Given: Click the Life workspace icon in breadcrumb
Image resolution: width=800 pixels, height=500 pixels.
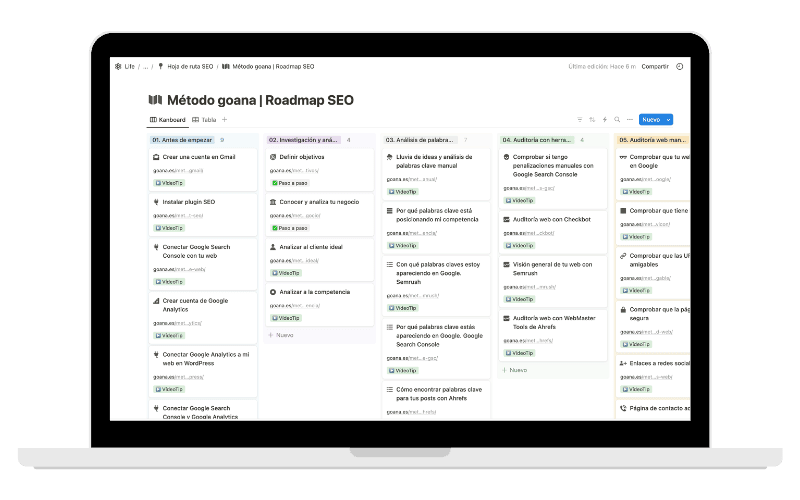Looking at the screenshot, I should pyautogui.click(x=118, y=66).
